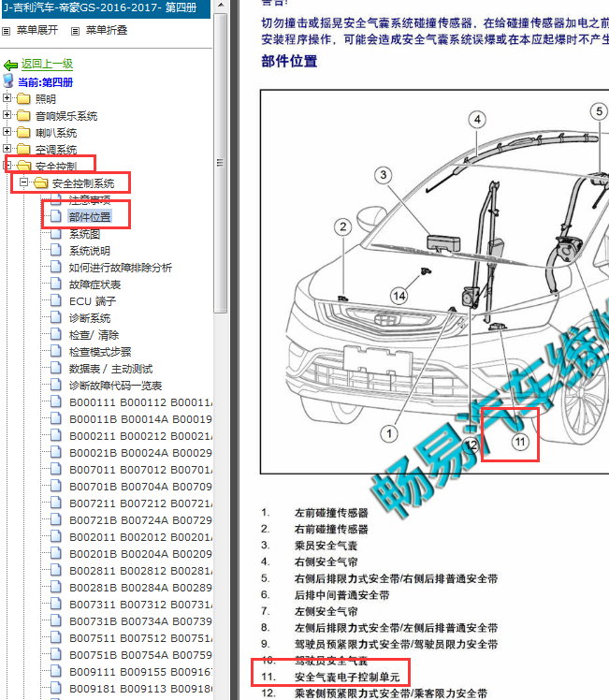Click document icon beside 诊断系统

[x=56, y=317]
